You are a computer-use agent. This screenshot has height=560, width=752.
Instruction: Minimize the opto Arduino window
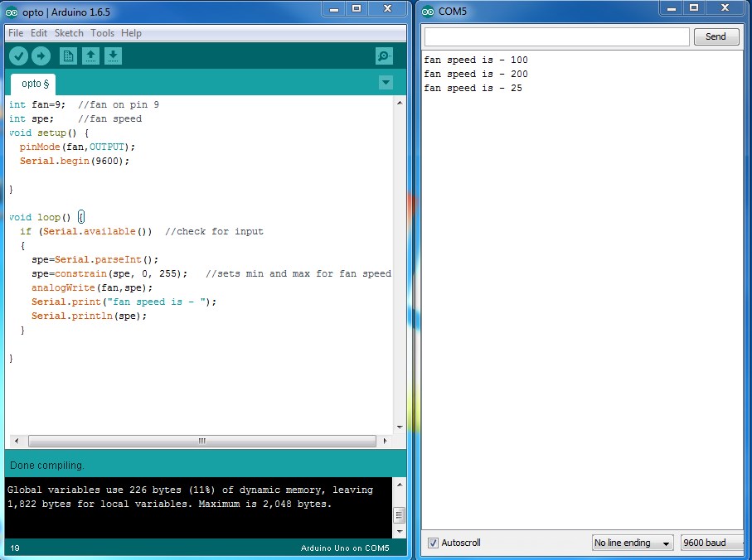(334, 8)
